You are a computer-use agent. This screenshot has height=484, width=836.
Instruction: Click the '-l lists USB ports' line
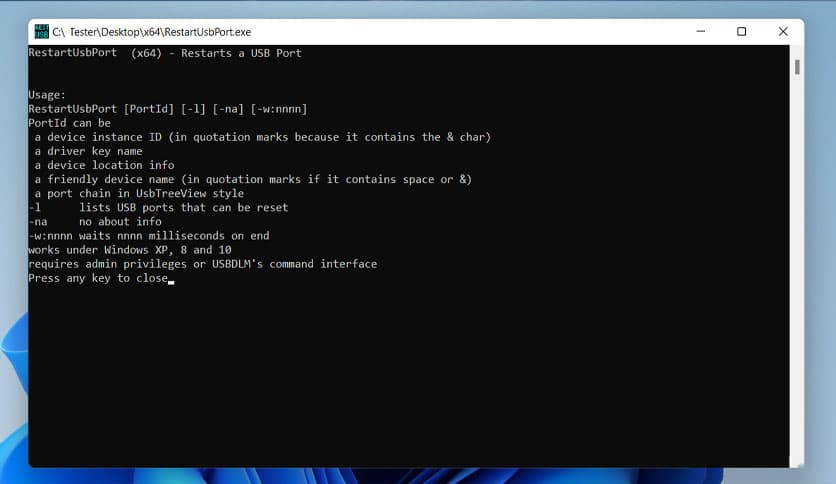[158, 207]
